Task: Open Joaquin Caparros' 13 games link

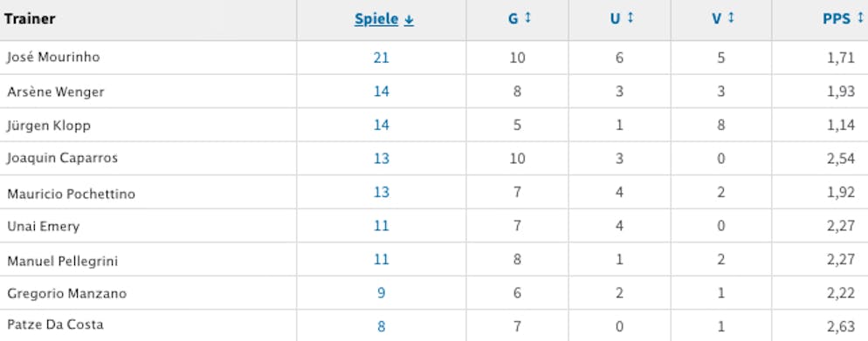Action: pyautogui.click(x=381, y=159)
